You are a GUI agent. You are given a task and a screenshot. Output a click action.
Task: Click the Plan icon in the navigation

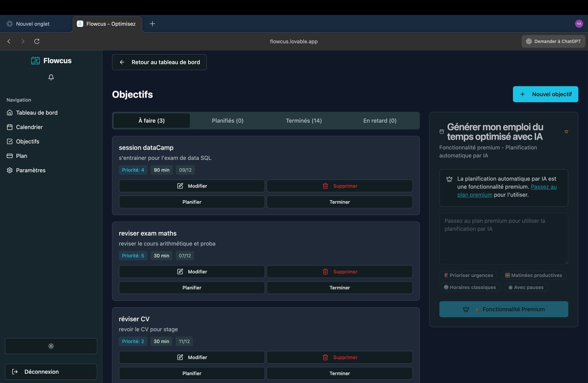pyautogui.click(x=10, y=156)
